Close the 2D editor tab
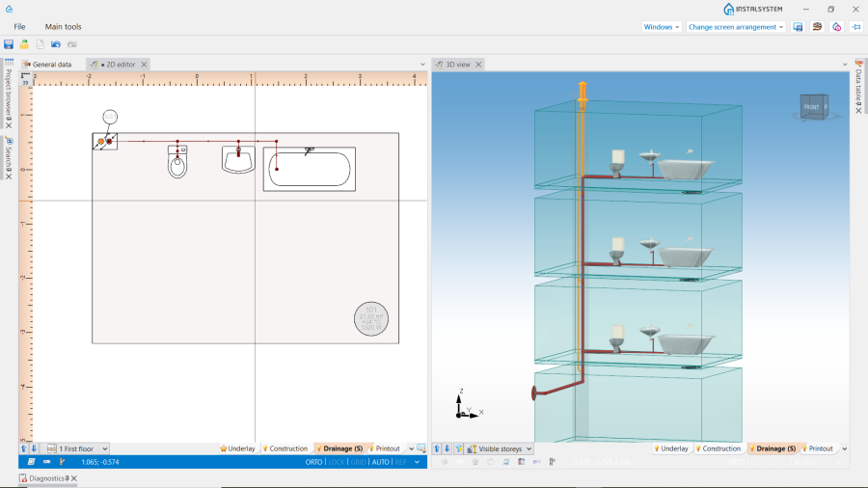Screen dimensions: 868x488 point(144,65)
